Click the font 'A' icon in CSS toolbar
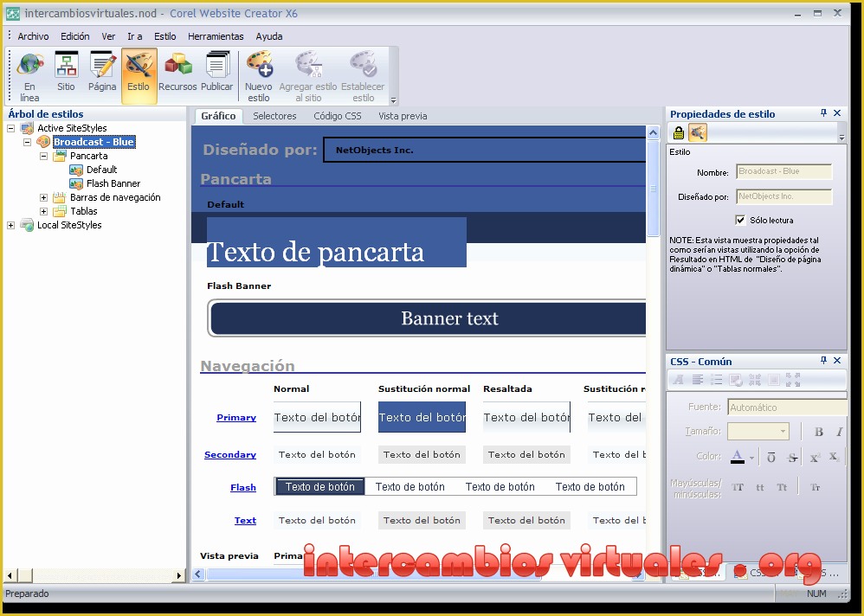Viewport: 864px width, 616px height. click(679, 380)
